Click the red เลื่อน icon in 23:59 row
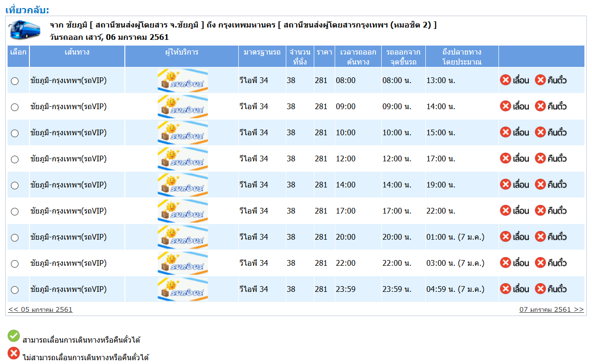592x364 pixels. pyautogui.click(x=505, y=289)
